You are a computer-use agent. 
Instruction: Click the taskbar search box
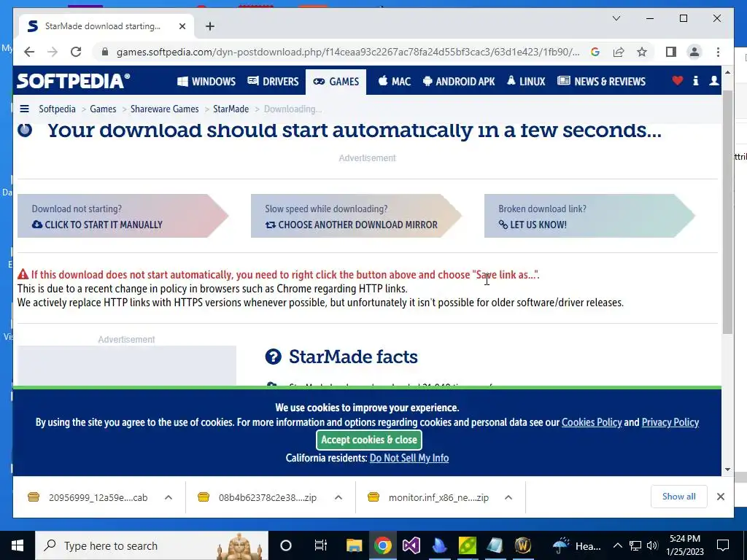click(152, 545)
